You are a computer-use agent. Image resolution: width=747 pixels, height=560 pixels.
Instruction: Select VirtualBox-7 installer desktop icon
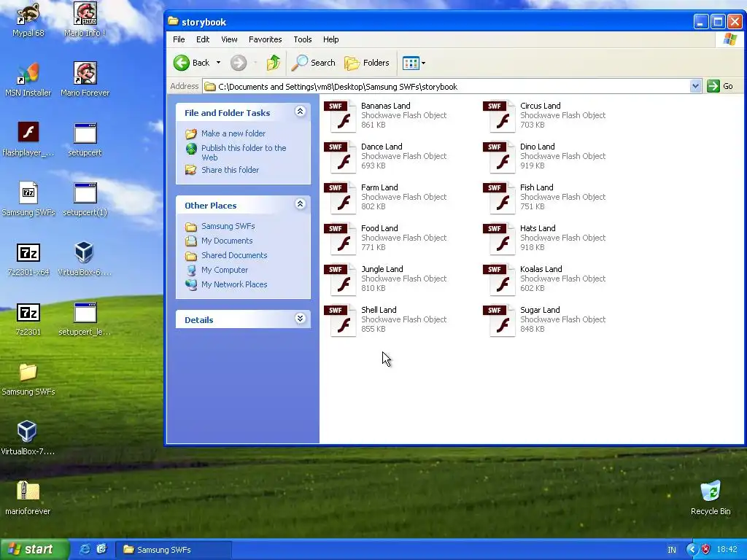coord(28,438)
